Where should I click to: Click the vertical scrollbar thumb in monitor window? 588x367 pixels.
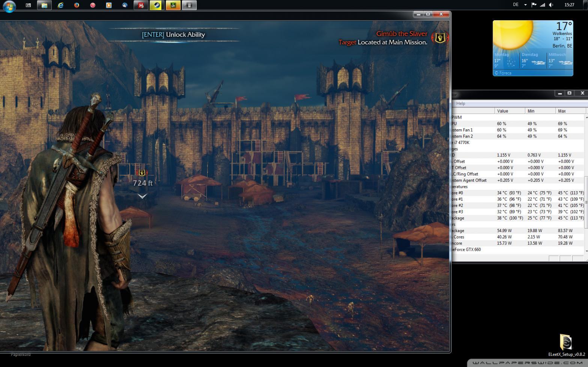click(586, 202)
